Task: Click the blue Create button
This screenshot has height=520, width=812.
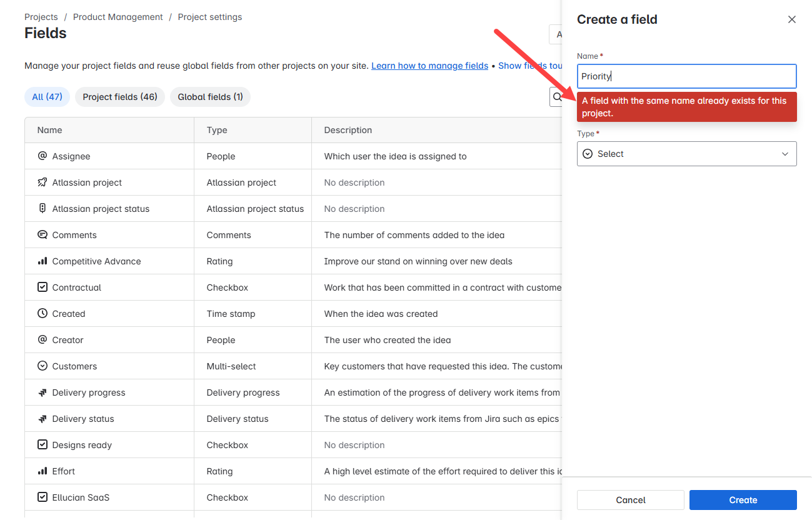Action: click(743, 500)
